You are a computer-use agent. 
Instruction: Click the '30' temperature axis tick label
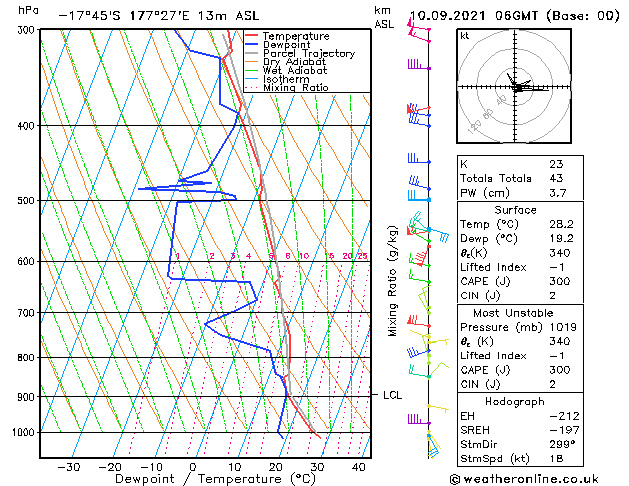click(x=317, y=468)
